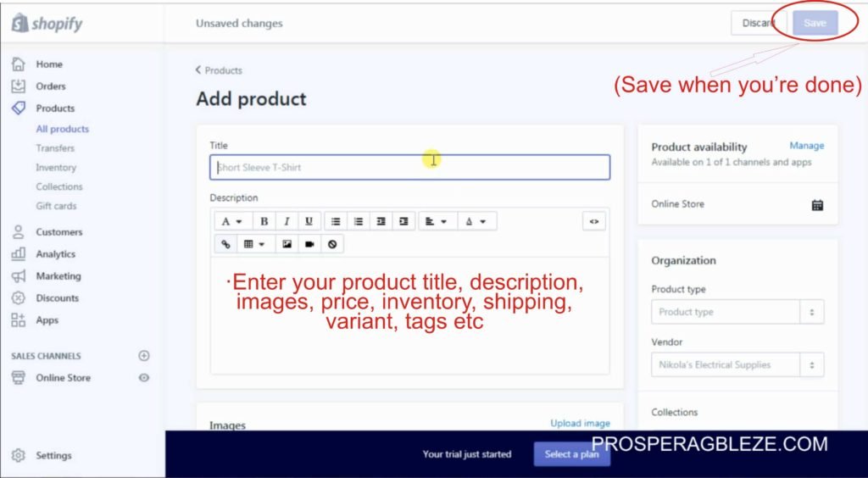Screen dimensions: 868x478
Task: View online store via eye icon
Action: tap(144, 378)
